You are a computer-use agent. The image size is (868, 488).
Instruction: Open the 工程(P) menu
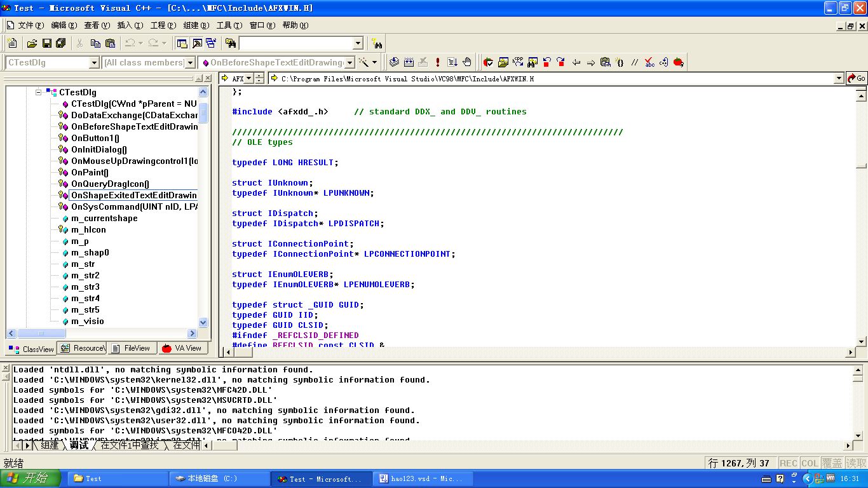tap(163, 25)
